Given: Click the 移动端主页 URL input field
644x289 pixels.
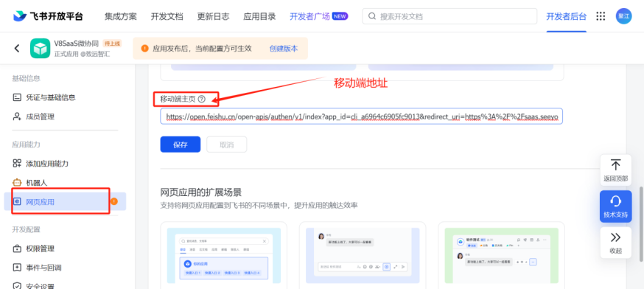Looking at the screenshot, I should tap(362, 116).
